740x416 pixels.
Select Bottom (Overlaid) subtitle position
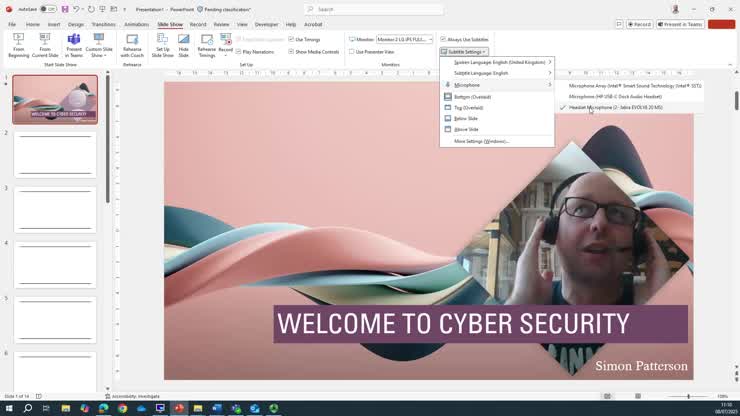(497, 97)
